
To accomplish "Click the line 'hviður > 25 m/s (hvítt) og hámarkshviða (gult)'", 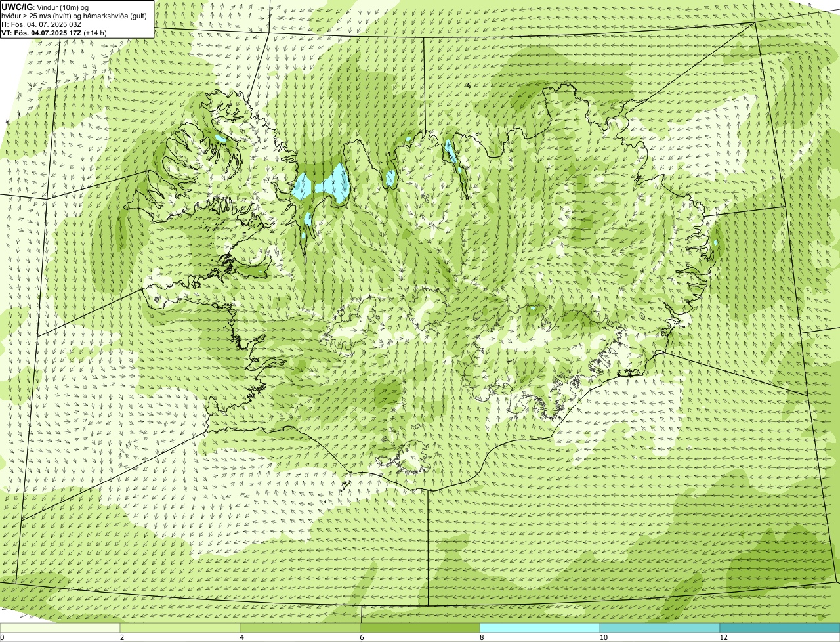I will click(74, 15).
